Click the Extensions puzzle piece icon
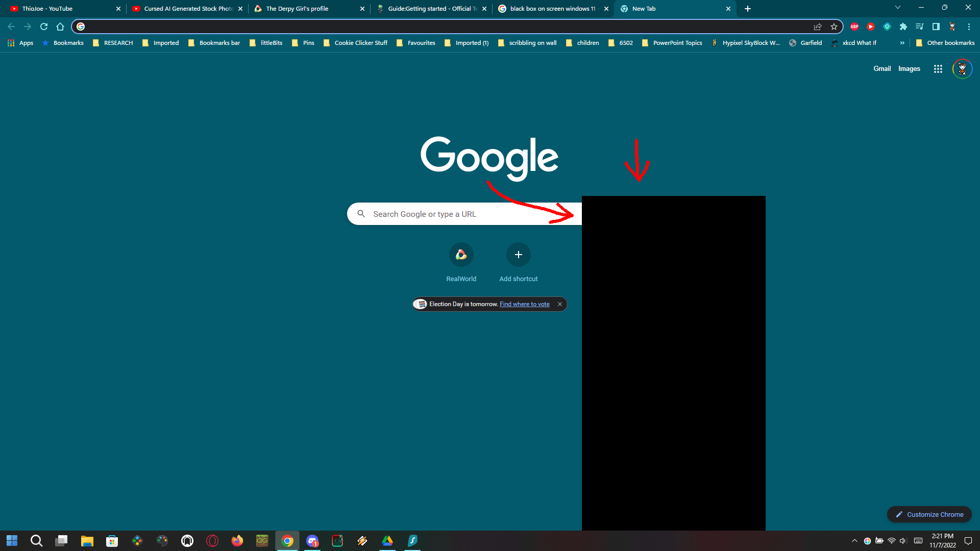 tap(903, 27)
